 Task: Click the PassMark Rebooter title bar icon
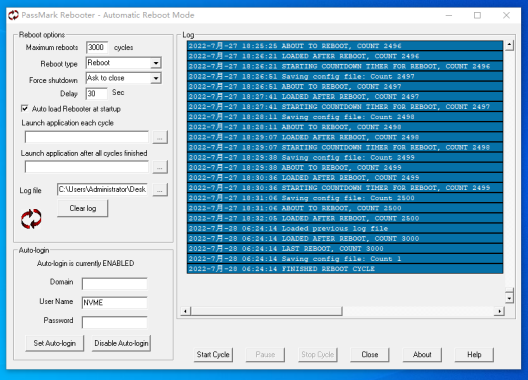(13, 15)
